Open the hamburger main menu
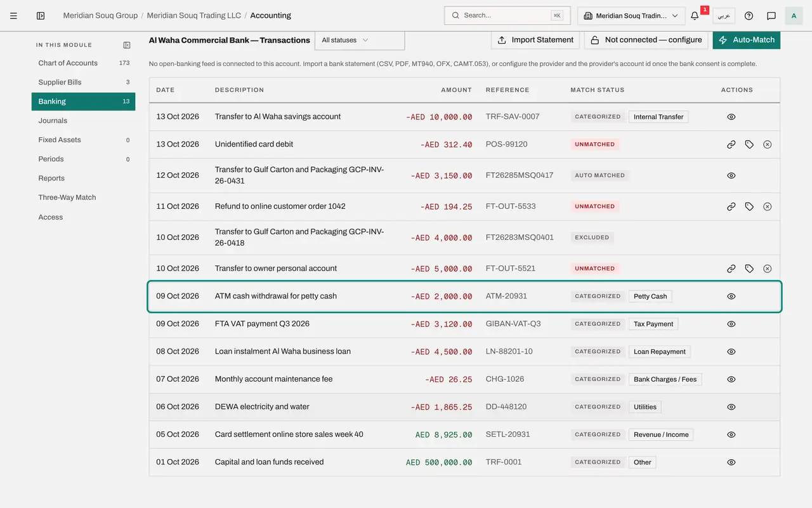The width and height of the screenshot is (812, 508). click(13, 16)
